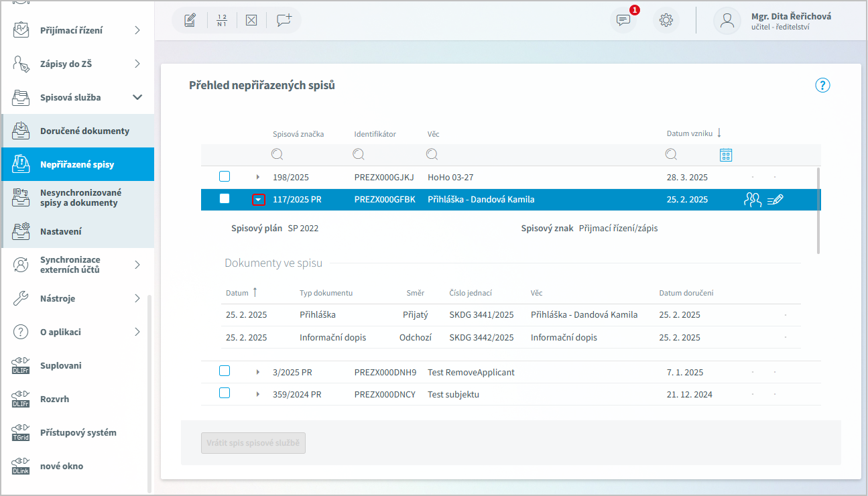Click search icon under Spisová značka
Viewport: 868px width, 496px height.
[x=277, y=155]
